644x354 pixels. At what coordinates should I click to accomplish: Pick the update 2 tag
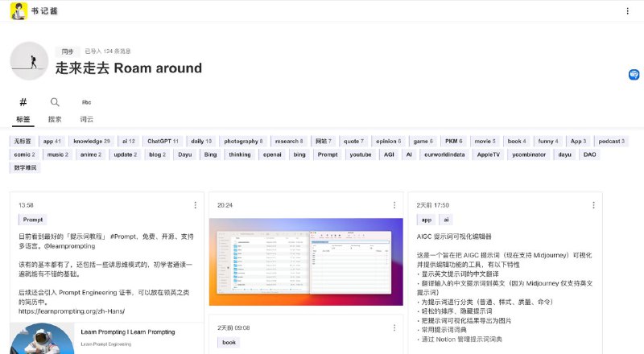pos(126,154)
